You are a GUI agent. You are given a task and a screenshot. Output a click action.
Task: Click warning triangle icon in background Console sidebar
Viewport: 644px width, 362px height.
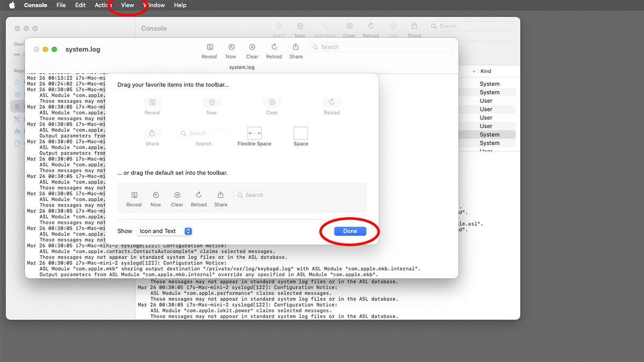pos(18,82)
